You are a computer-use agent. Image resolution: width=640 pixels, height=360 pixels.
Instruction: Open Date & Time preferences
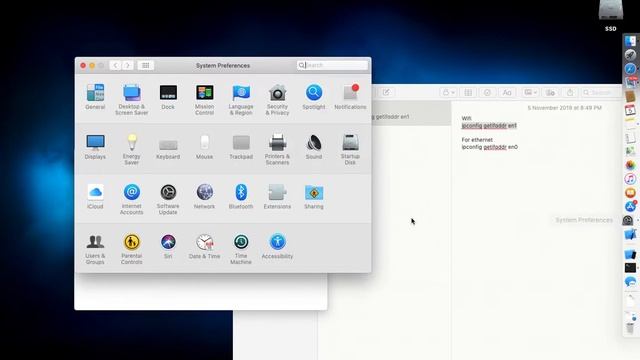pyautogui.click(x=204, y=246)
